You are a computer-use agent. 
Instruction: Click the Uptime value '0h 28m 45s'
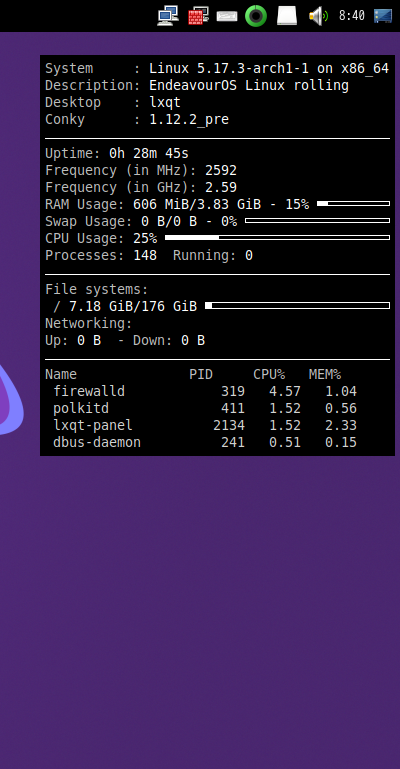pyautogui.click(x=149, y=154)
